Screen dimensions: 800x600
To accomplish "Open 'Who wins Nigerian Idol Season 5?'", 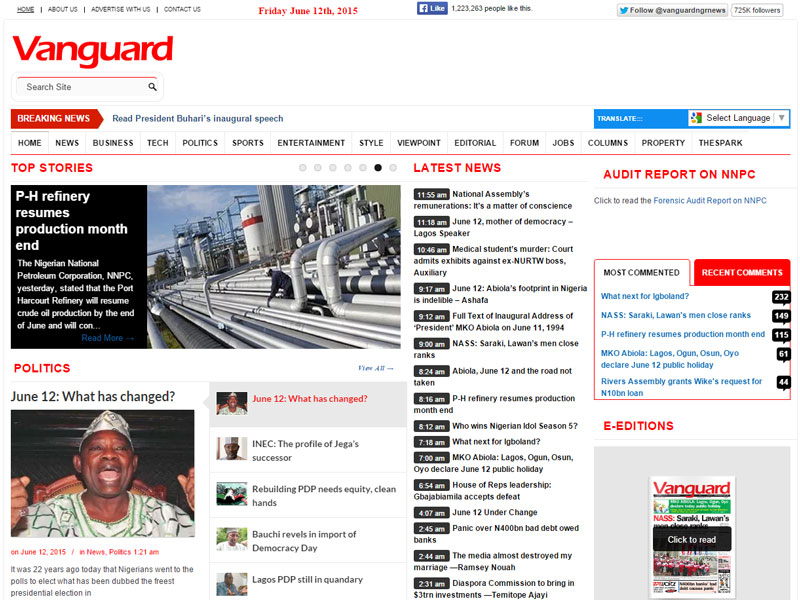I will (515, 426).
